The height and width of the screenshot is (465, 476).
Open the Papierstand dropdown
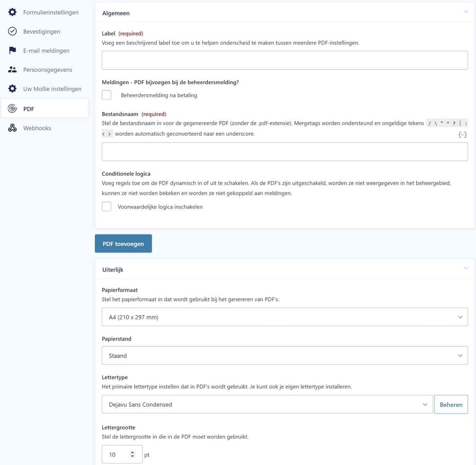coord(284,355)
